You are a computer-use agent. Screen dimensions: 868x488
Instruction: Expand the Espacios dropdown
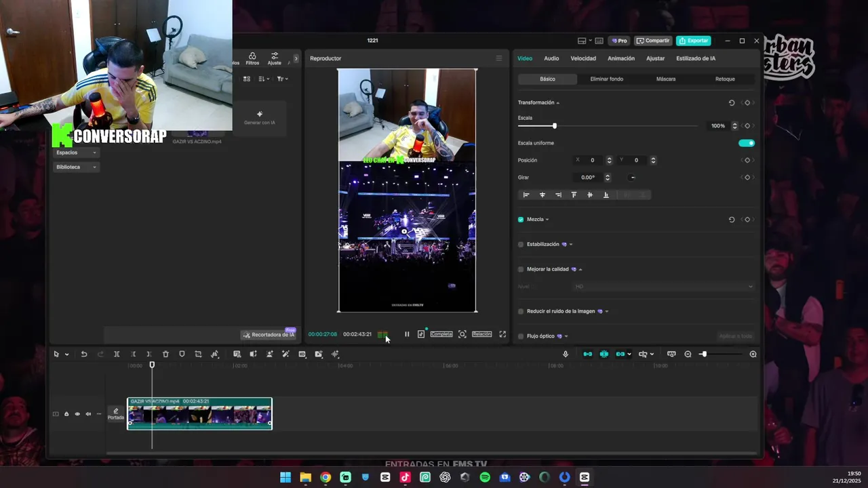(76, 152)
